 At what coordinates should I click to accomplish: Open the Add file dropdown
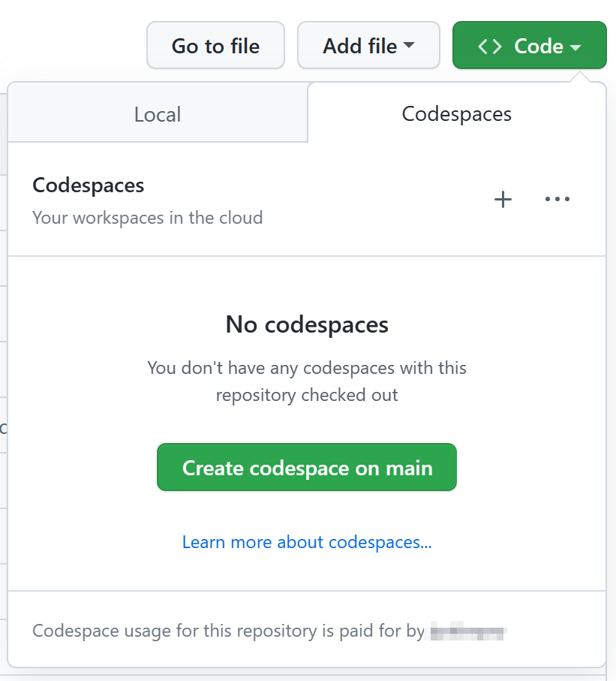(368, 46)
